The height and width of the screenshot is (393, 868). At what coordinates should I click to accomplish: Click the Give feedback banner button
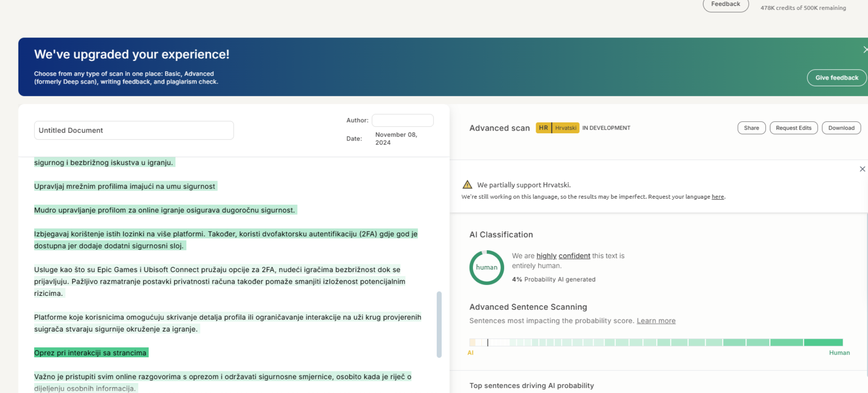click(x=836, y=78)
